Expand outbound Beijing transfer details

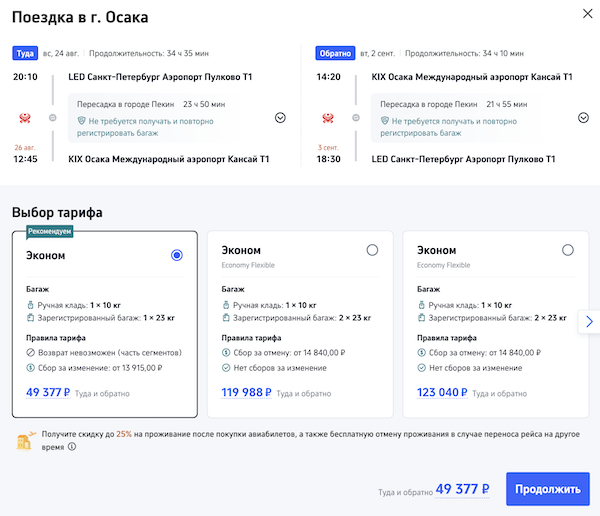point(280,117)
